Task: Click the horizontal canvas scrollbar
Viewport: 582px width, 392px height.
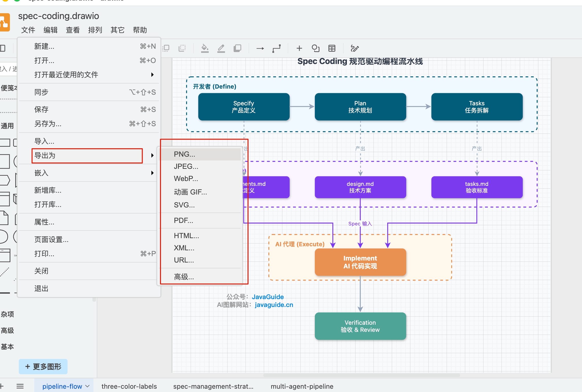Action: [362, 375]
